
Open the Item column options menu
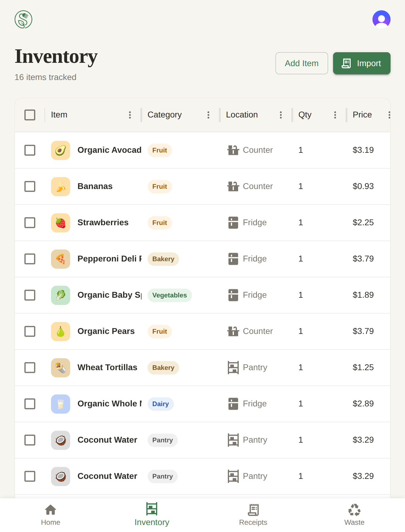pyautogui.click(x=130, y=115)
